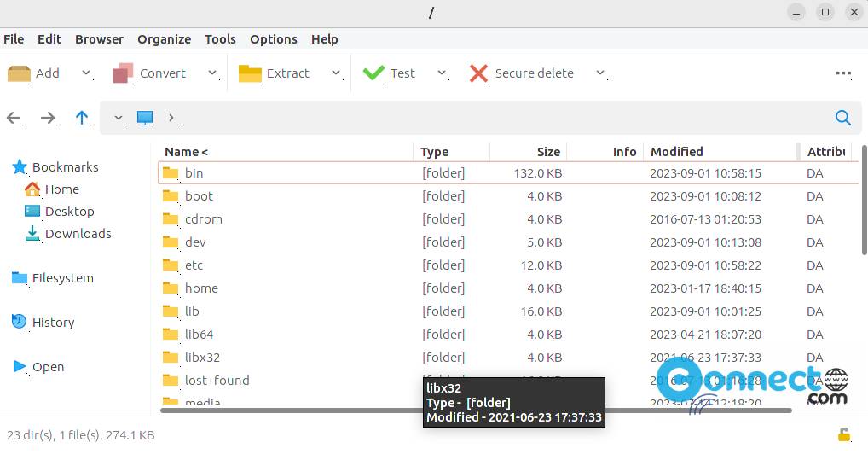Screen dimensions: 868x454
Task: Sort by the Modified column header
Action: tap(720, 151)
